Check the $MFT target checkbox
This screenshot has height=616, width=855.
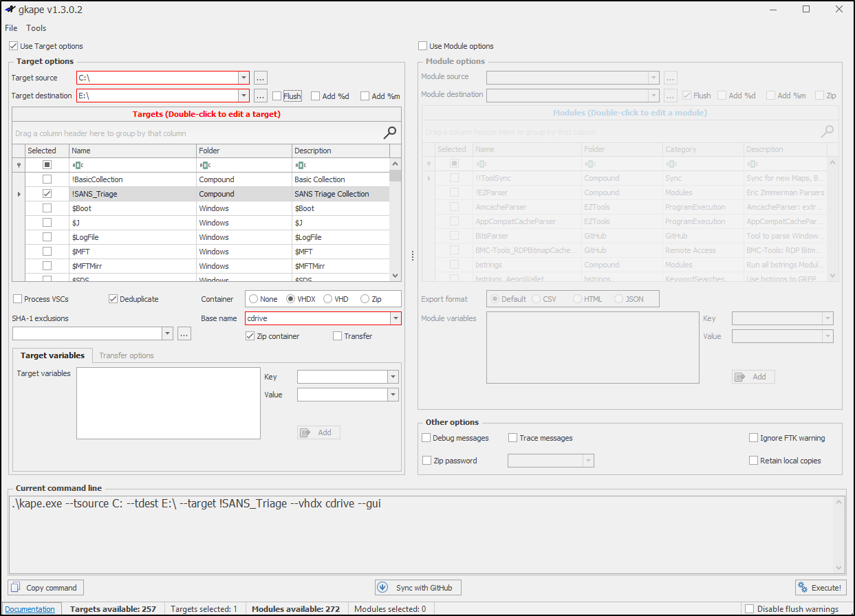click(x=47, y=252)
